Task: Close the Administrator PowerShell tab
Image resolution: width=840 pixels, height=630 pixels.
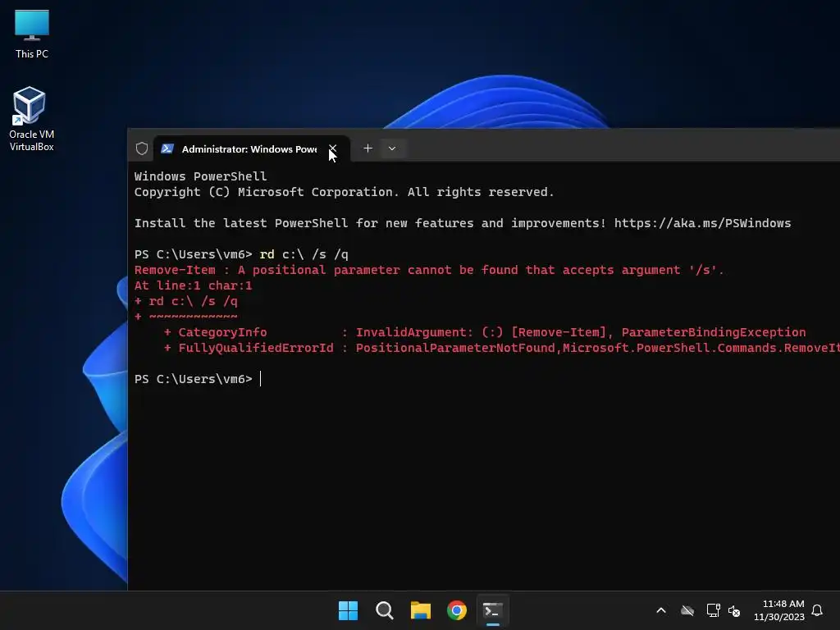Action: click(333, 148)
